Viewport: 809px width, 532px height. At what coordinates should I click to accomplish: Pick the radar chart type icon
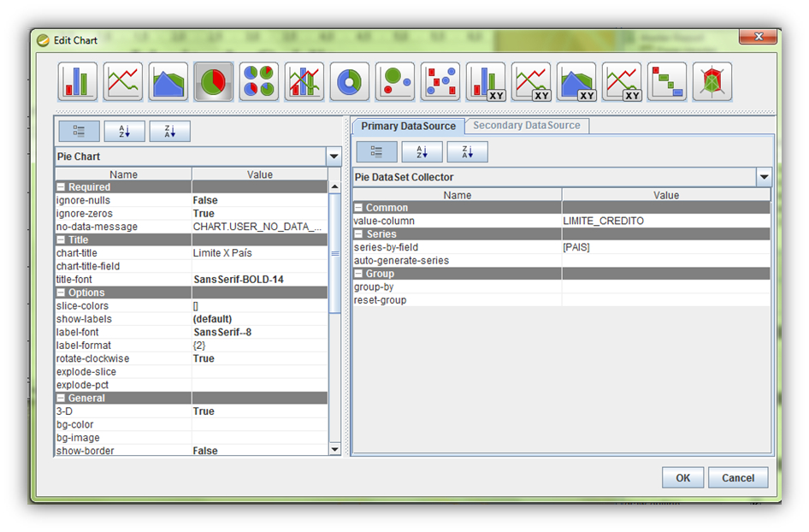(x=712, y=82)
